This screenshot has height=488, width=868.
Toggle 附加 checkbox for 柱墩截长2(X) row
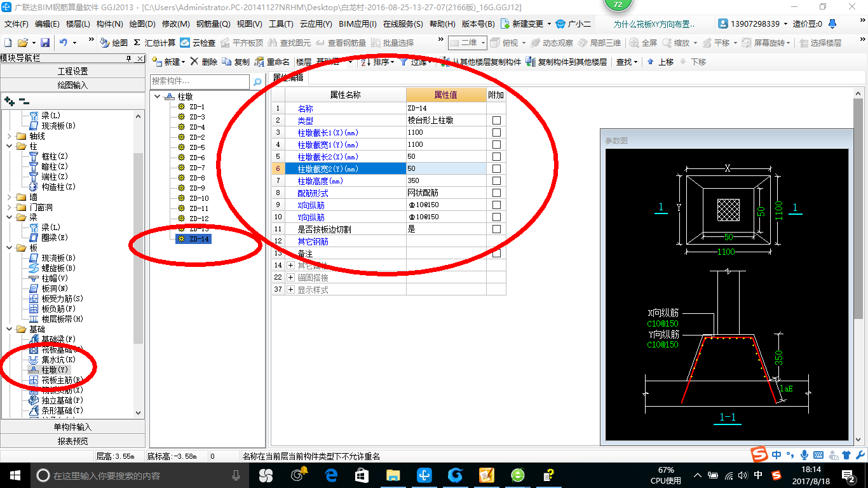[x=496, y=156]
